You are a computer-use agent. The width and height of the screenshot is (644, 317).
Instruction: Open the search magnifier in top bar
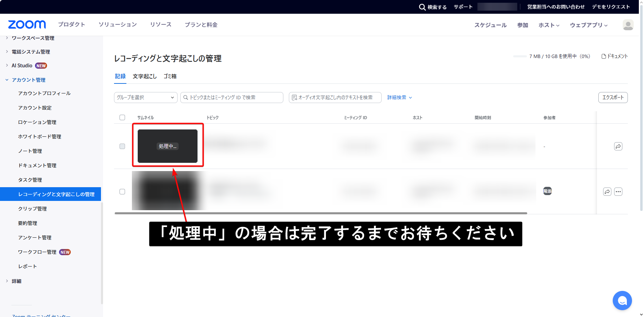coord(422,7)
